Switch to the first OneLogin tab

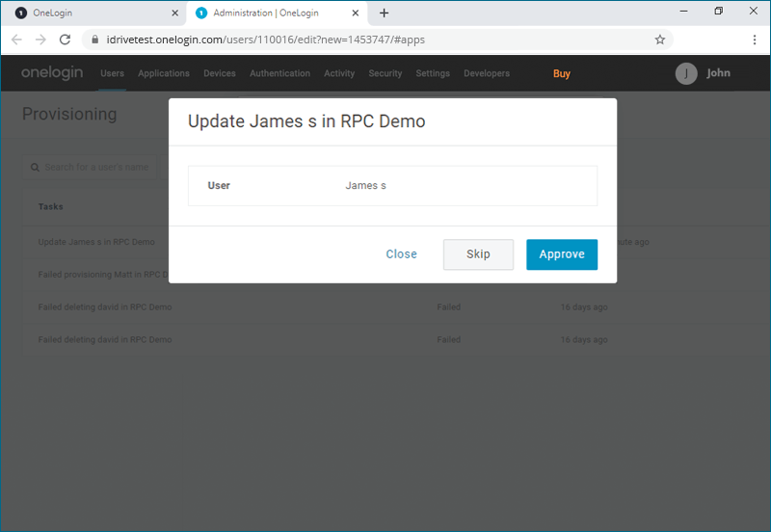tap(92, 13)
